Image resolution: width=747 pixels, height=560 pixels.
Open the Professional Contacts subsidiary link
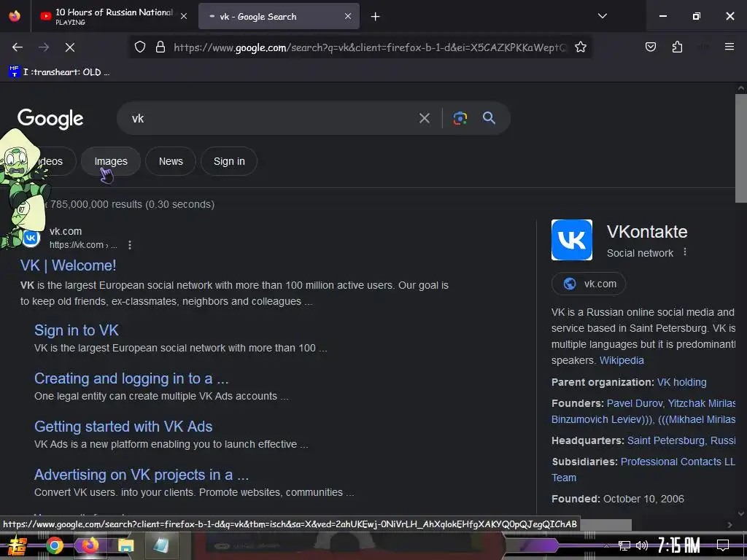[678, 462]
